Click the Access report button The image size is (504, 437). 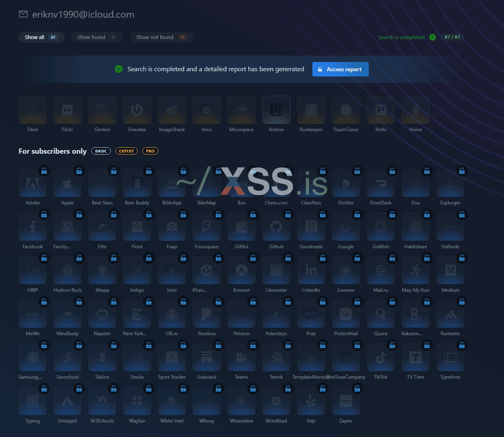point(340,69)
